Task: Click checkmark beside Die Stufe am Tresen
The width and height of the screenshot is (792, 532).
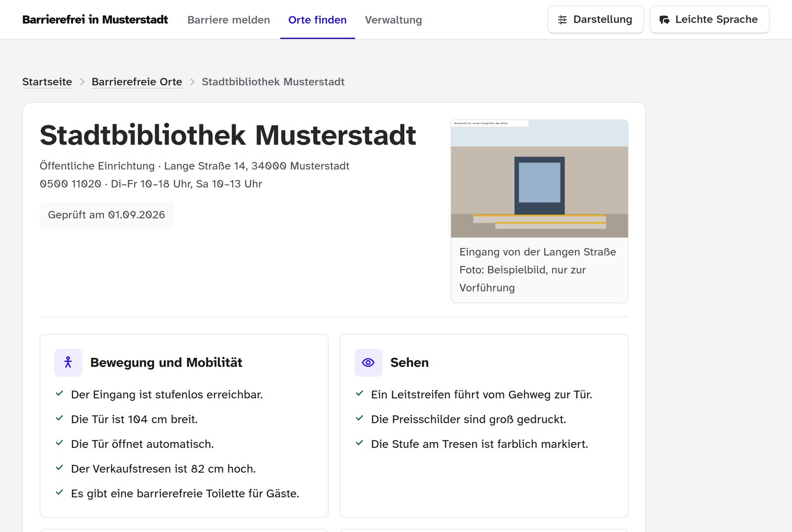Action: point(359,443)
